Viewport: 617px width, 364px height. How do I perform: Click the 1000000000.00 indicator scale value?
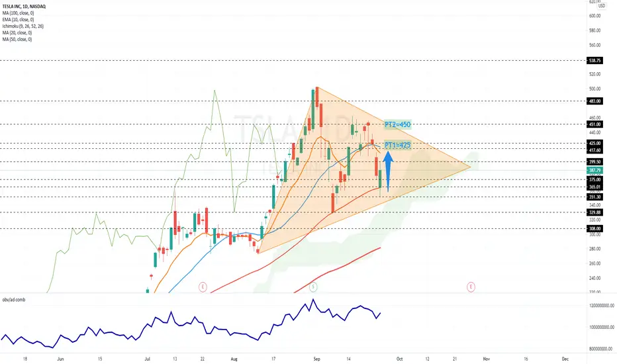600,328
